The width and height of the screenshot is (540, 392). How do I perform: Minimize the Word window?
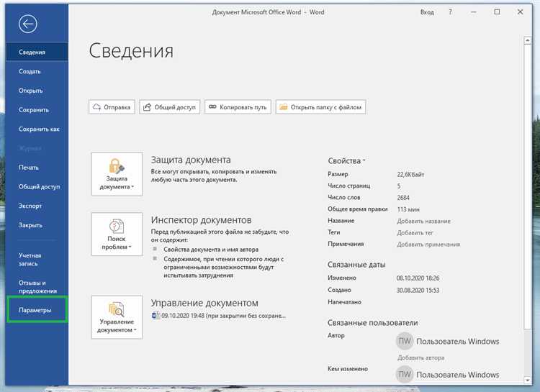click(x=474, y=12)
